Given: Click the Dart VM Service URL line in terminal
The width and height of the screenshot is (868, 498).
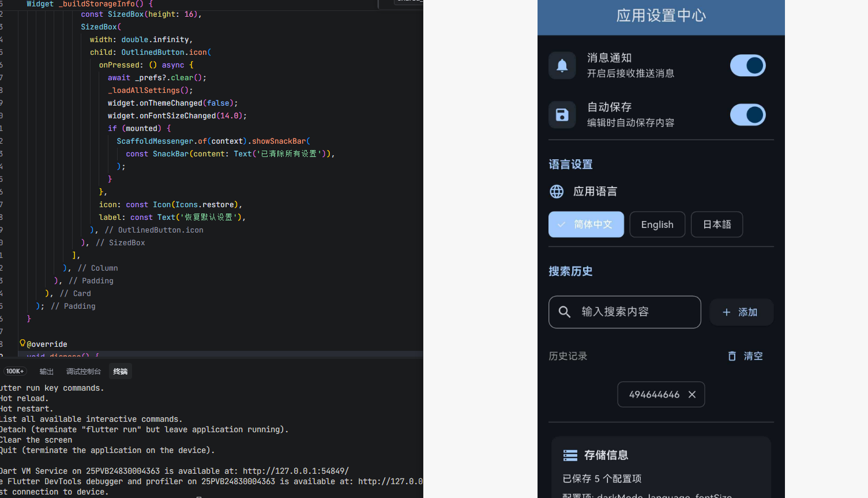Looking at the screenshot, I should [x=174, y=471].
